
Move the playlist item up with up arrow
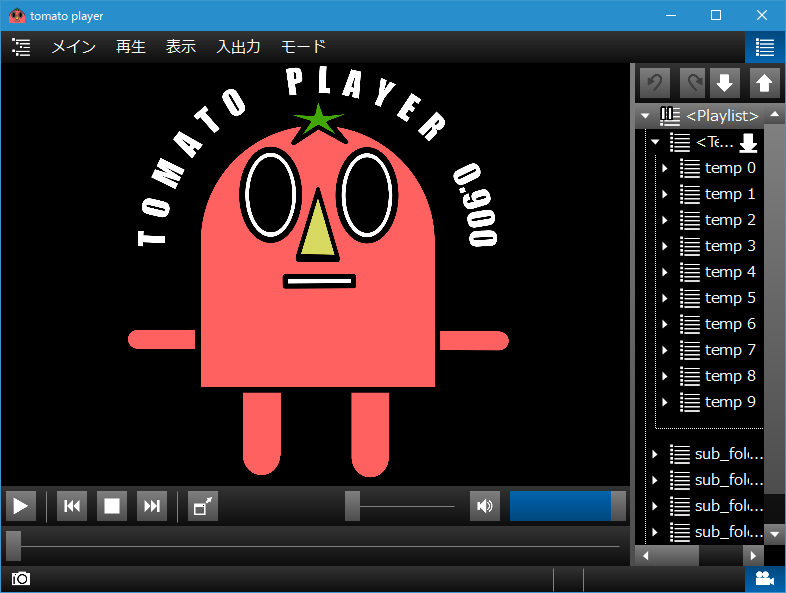click(x=764, y=83)
